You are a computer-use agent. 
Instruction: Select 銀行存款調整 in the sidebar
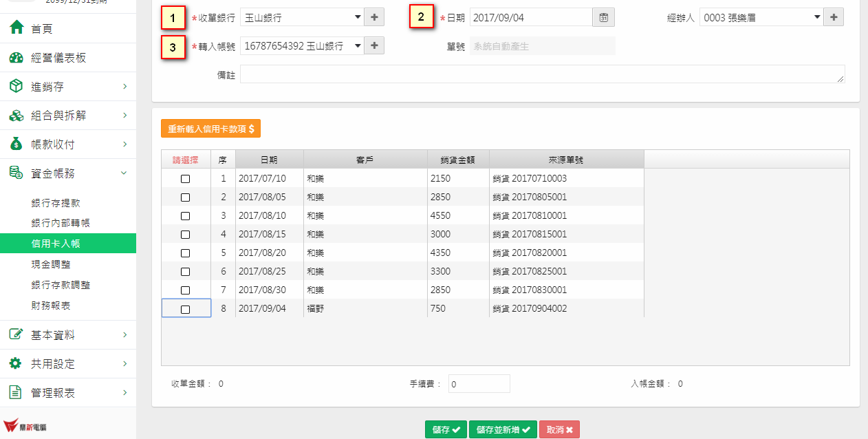[x=61, y=285]
